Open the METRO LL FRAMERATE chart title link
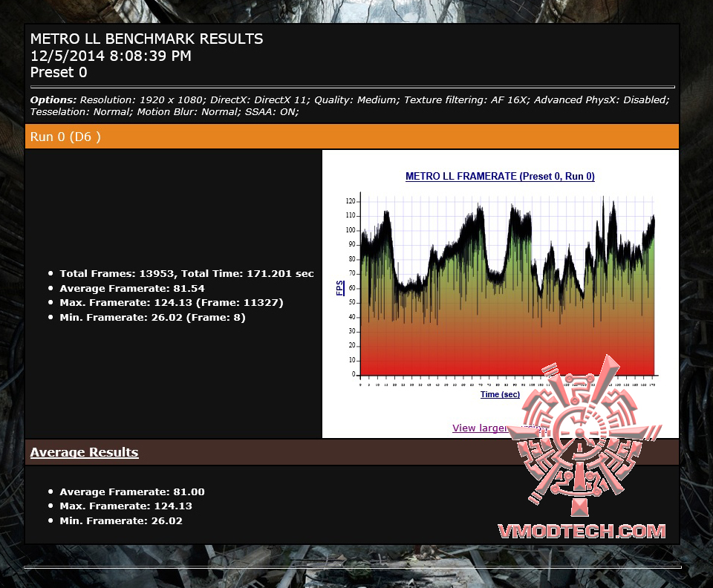713x588 pixels. [x=500, y=176]
